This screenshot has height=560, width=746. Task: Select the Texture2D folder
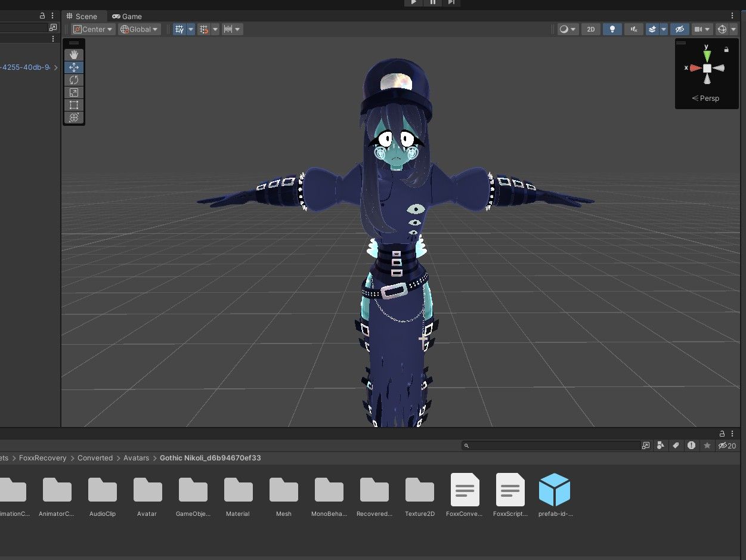(x=420, y=496)
